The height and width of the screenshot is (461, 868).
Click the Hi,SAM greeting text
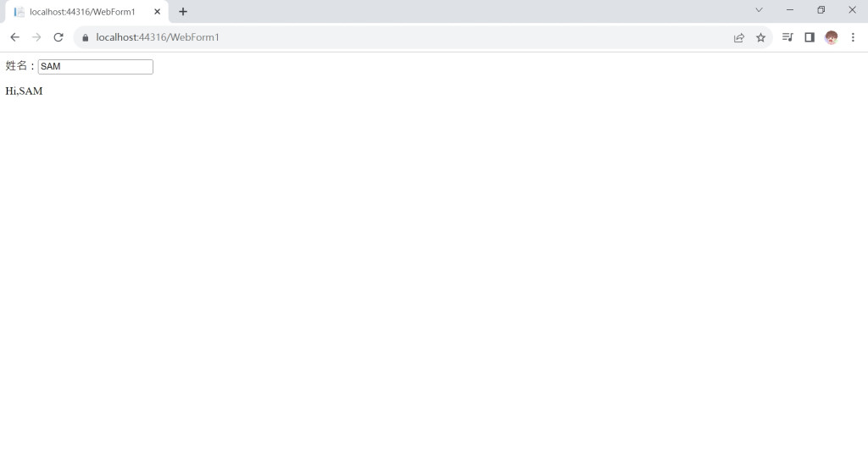coord(24,92)
